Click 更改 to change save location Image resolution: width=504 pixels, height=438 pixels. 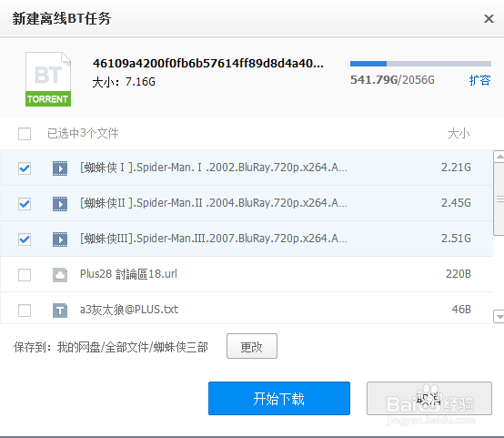252,346
